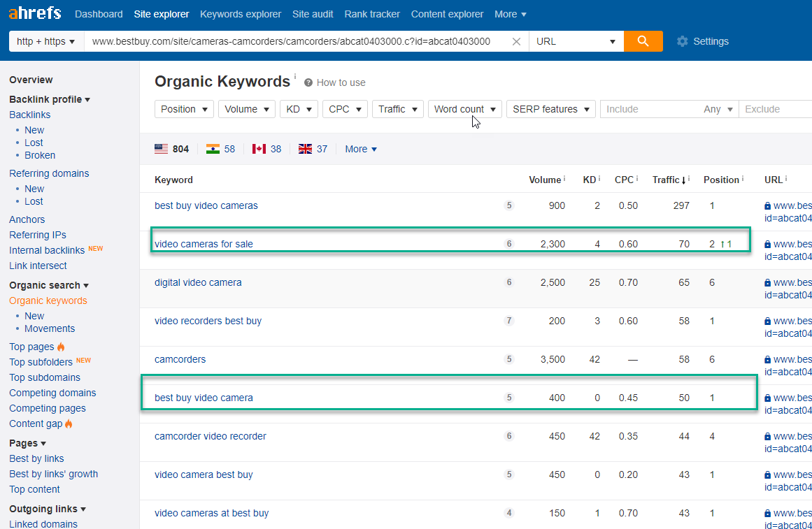Open Internal backlinks in sidebar

tap(47, 251)
